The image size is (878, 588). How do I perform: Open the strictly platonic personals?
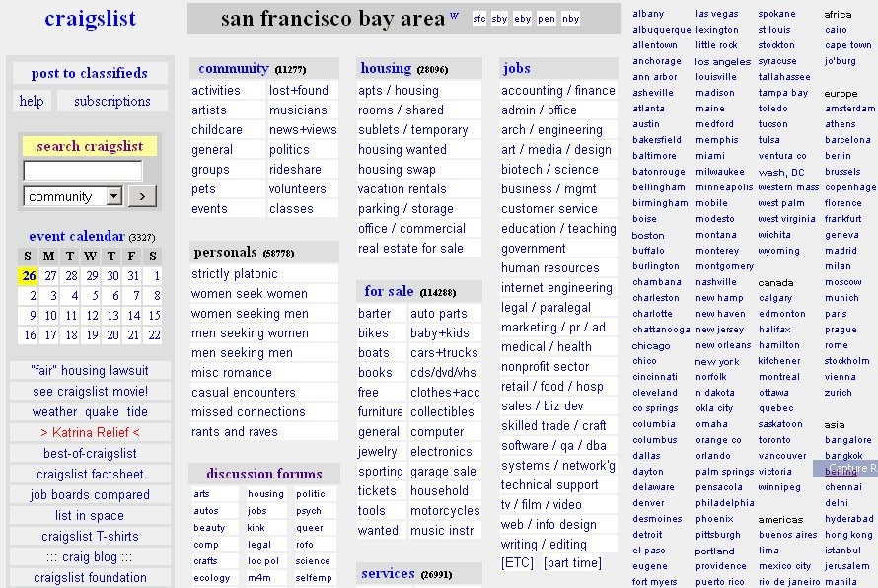point(234,274)
